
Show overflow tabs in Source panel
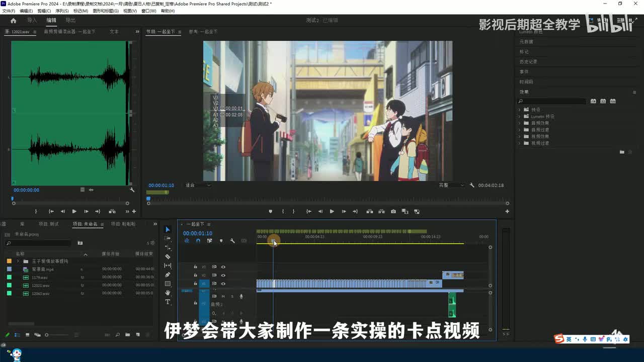[x=137, y=32]
